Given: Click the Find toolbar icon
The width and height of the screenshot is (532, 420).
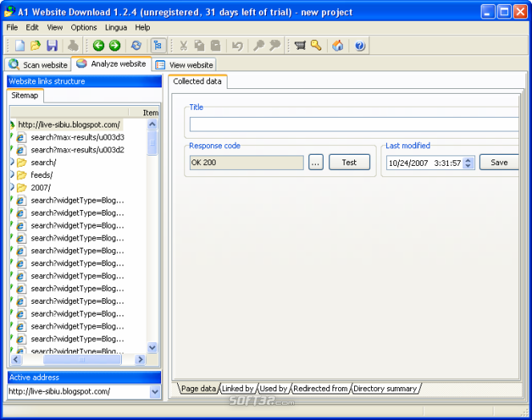Looking at the screenshot, I should [x=259, y=46].
